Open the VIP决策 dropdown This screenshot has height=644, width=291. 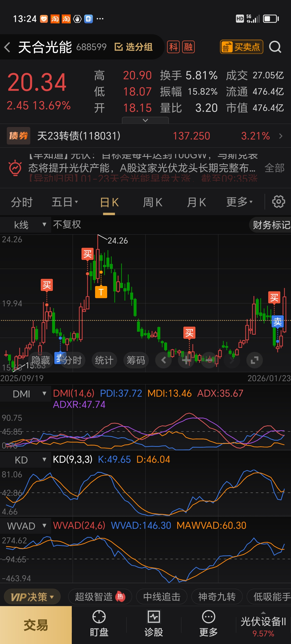coord(32,597)
